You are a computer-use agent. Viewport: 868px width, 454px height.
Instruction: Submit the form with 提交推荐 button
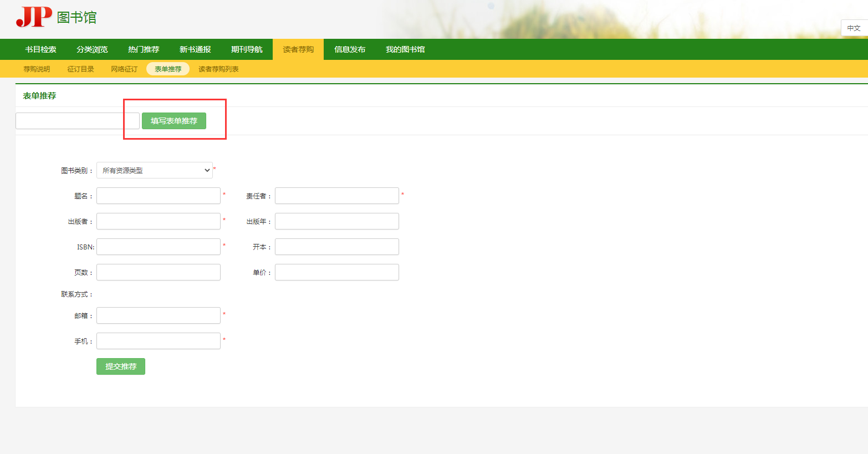[121, 366]
